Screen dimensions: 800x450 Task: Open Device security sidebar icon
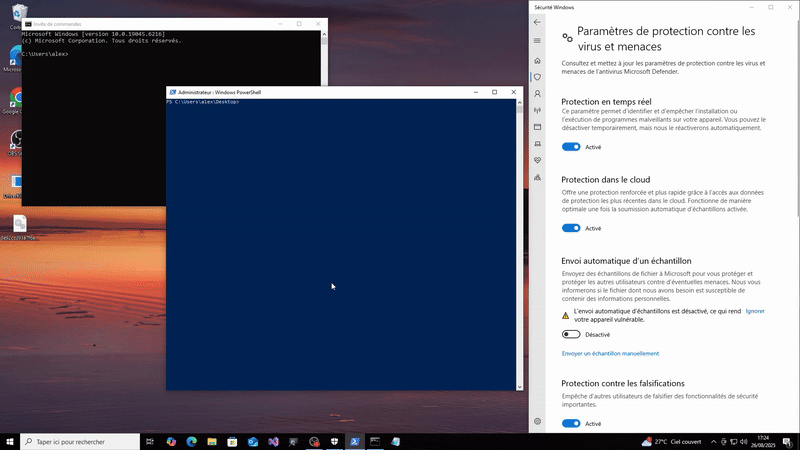(x=537, y=144)
